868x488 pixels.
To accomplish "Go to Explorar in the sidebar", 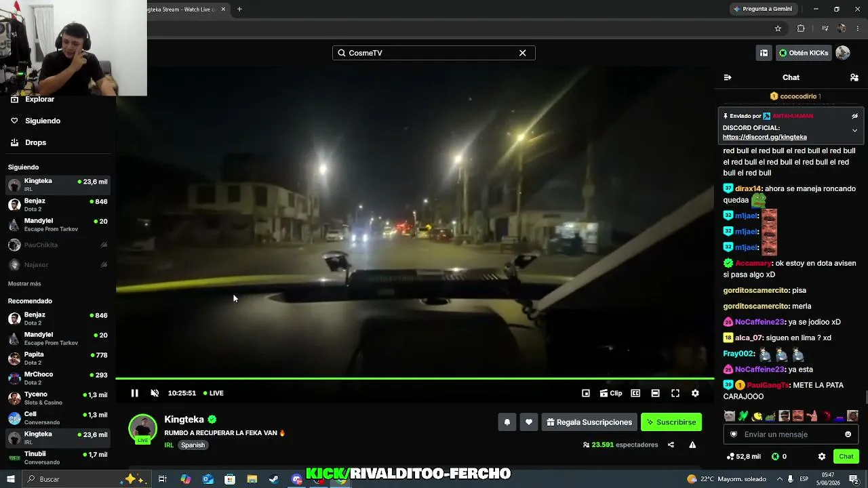I will click(x=39, y=99).
